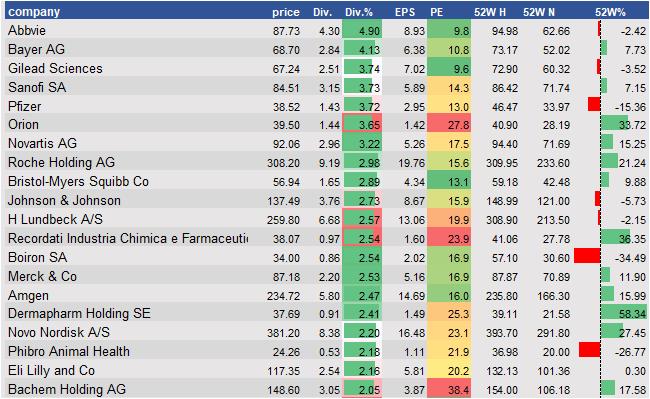
Task: Select the Abbvie company row
Action: [x=327, y=30]
